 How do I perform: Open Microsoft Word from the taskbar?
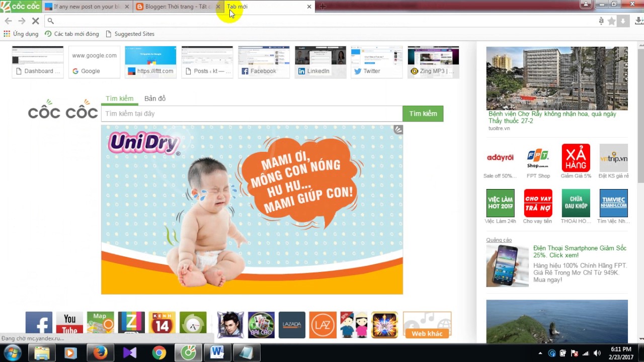(x=217, y=353)
